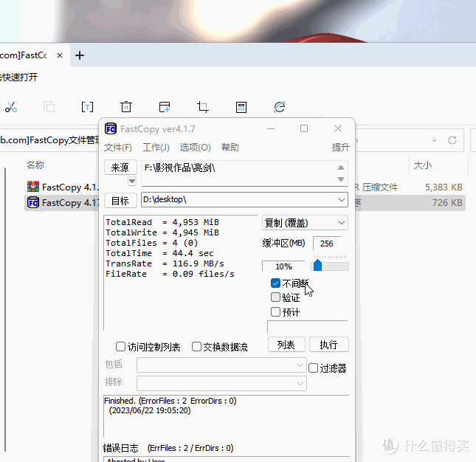Click the 大小 column header in Explorer
This screenshot has width=476, height=462.
pyautogui.click(x=423, y=165)
